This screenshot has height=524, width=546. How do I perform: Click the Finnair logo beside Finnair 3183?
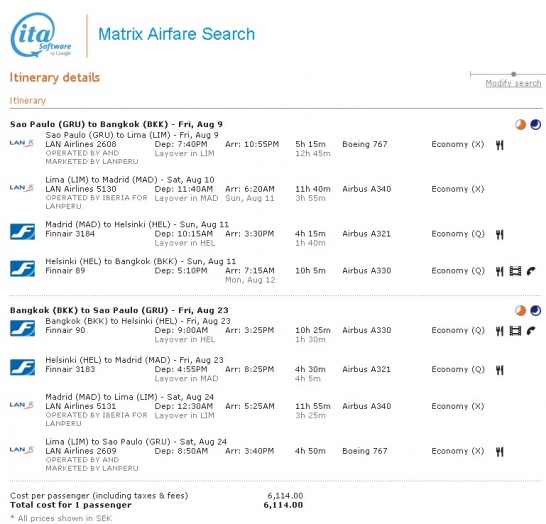pos(22,367)
